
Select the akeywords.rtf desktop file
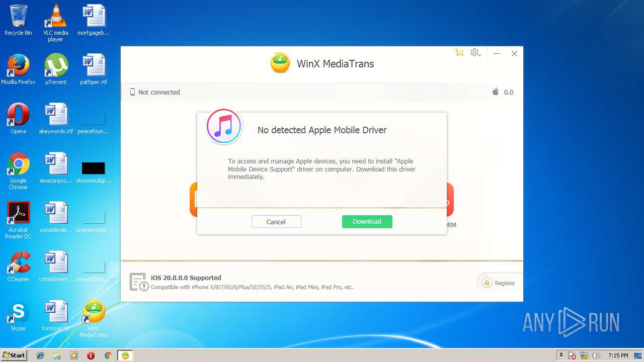[56, 119]
